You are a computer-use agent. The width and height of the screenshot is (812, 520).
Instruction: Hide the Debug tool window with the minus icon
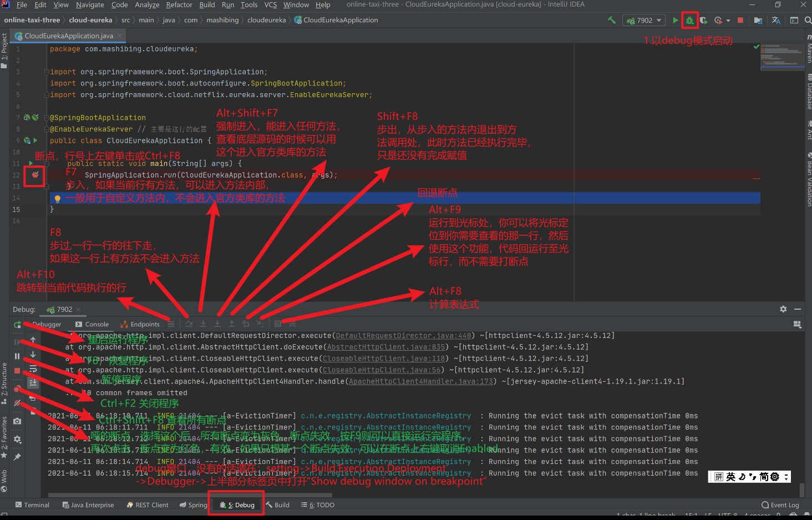click(798, 309)
